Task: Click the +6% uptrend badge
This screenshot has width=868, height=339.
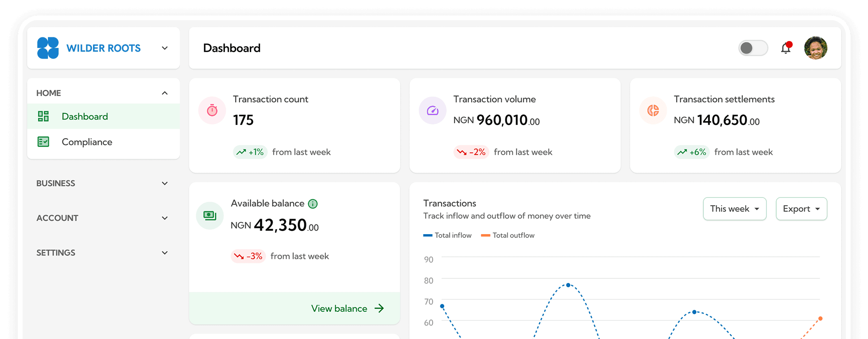Action: [x=692, y=152]
